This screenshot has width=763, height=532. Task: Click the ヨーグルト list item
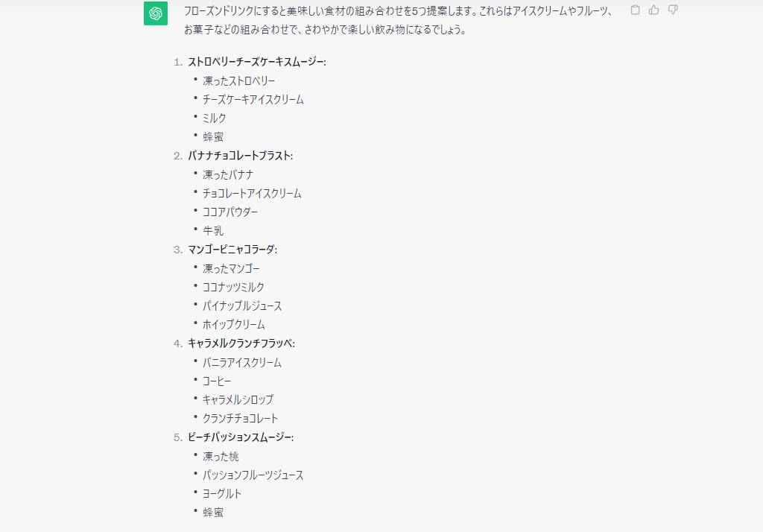click(222, 494)
